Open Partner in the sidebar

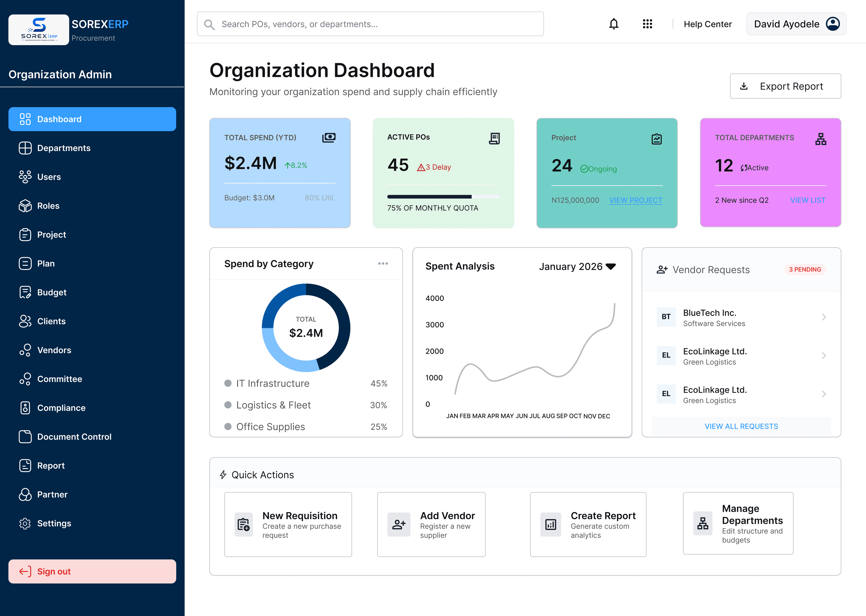pos(92,494)
